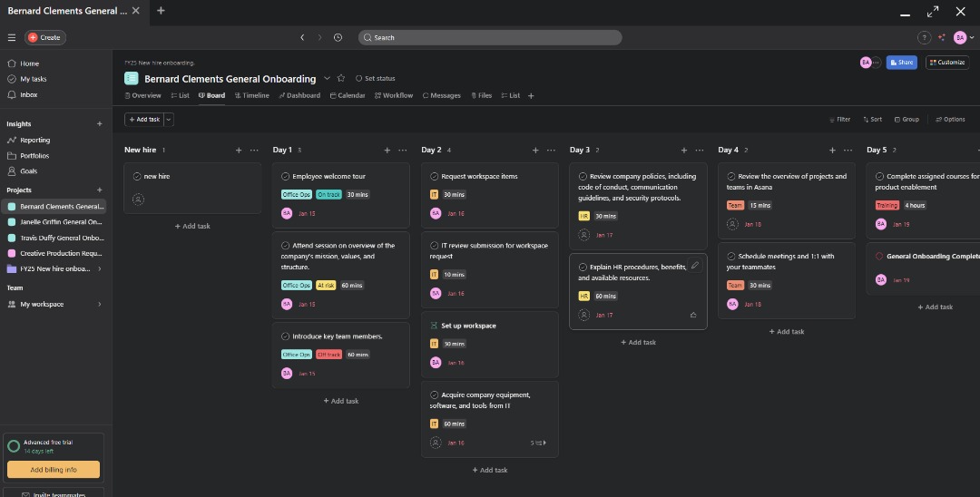Add a new project with the plus icon
Image resolution: width=980 pixels, height=497 pixels.
(x=100, y=190)
